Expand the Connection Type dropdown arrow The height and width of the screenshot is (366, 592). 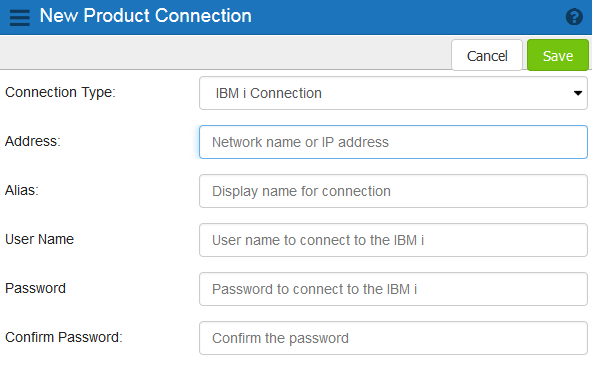(x=578, y=93)
